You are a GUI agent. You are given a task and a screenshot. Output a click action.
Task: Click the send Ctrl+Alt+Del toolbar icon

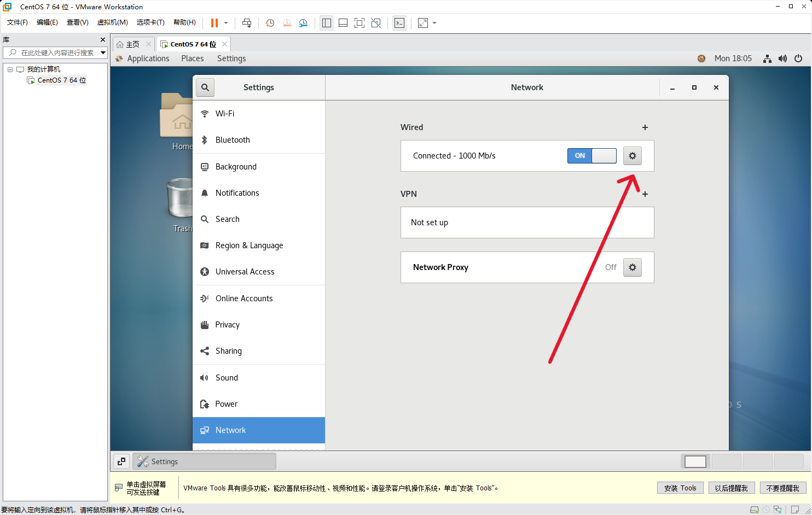click(247, 23)
